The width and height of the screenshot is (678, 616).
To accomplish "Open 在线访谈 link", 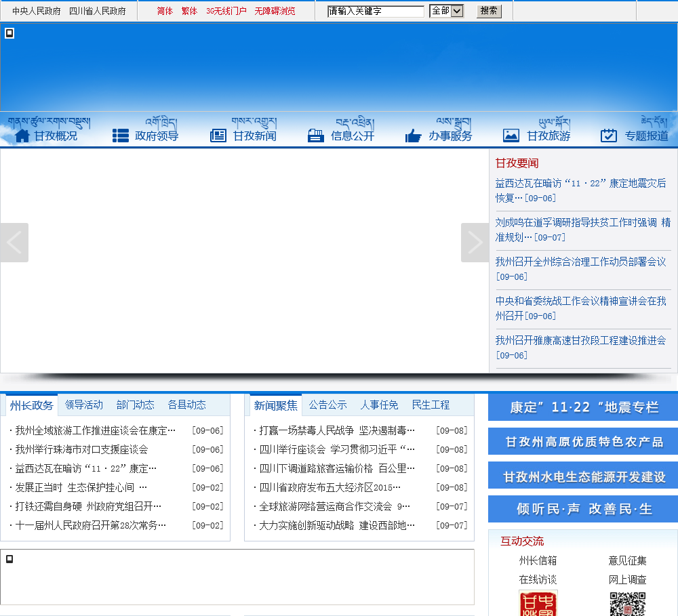I will click(x=538, y=579).
